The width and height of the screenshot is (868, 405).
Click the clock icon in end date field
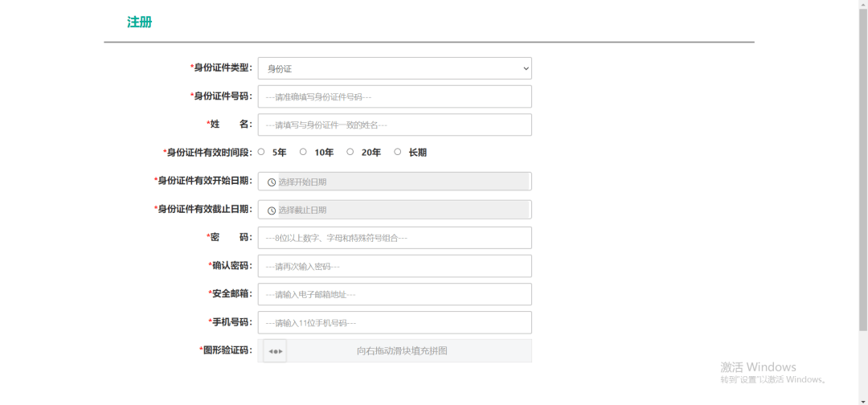pos(272,211)
